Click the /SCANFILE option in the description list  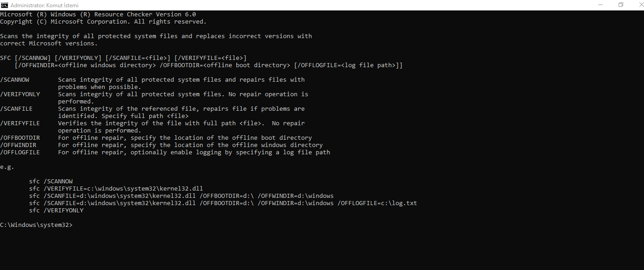(x=16, y=109)
